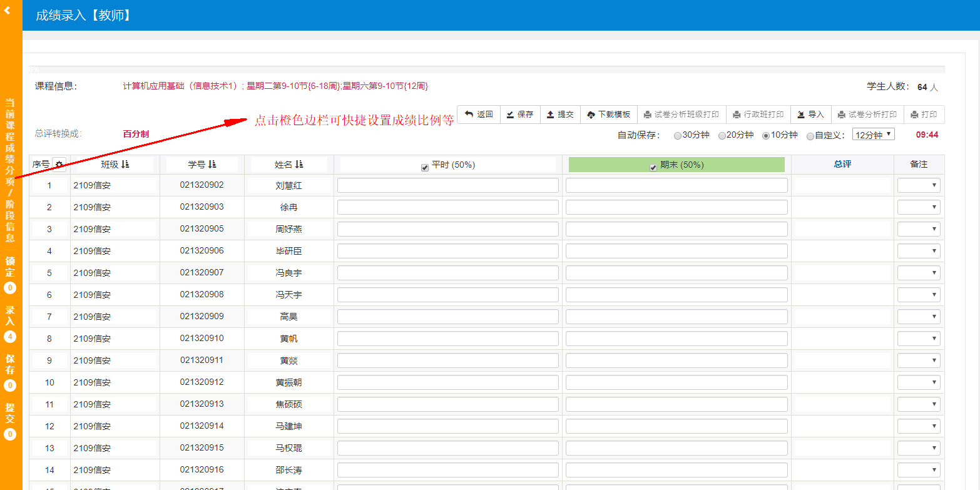The height and width of the screenshot is (490, 980).
Task: Toggle the 期末 (50%) checkbox
Action: [653, 167]
